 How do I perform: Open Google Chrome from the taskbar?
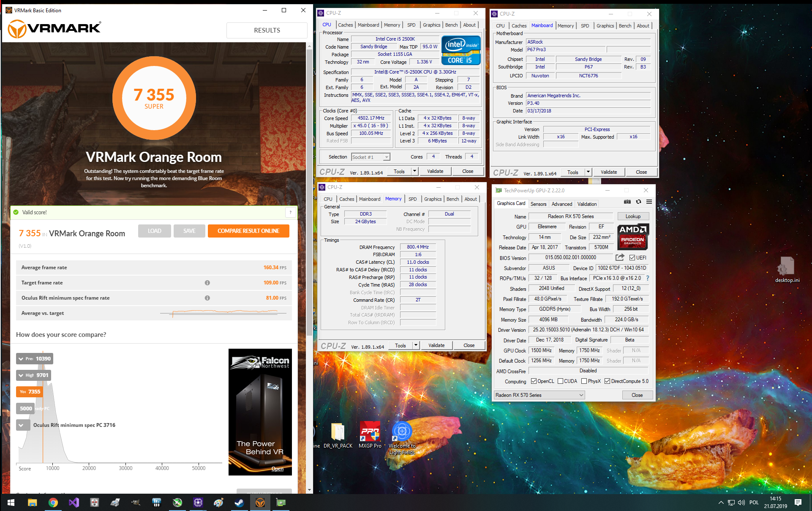pyautogui.click(x=53, y=503)
